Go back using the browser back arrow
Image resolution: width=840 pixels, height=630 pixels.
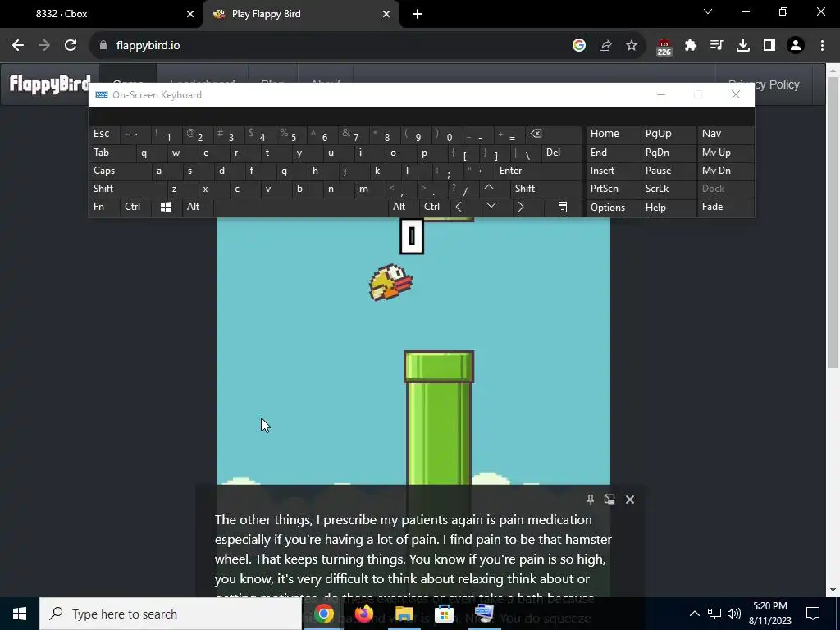(18, 46)
